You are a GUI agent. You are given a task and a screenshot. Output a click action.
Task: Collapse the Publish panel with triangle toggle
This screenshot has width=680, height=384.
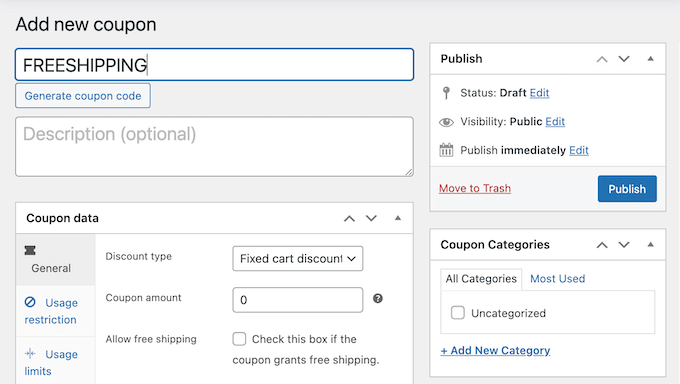pos(651,59)
